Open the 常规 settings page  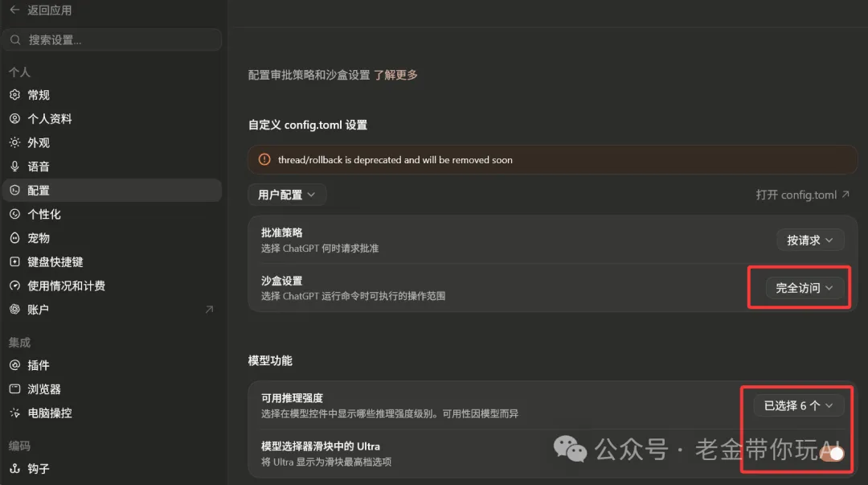point(113,95)
